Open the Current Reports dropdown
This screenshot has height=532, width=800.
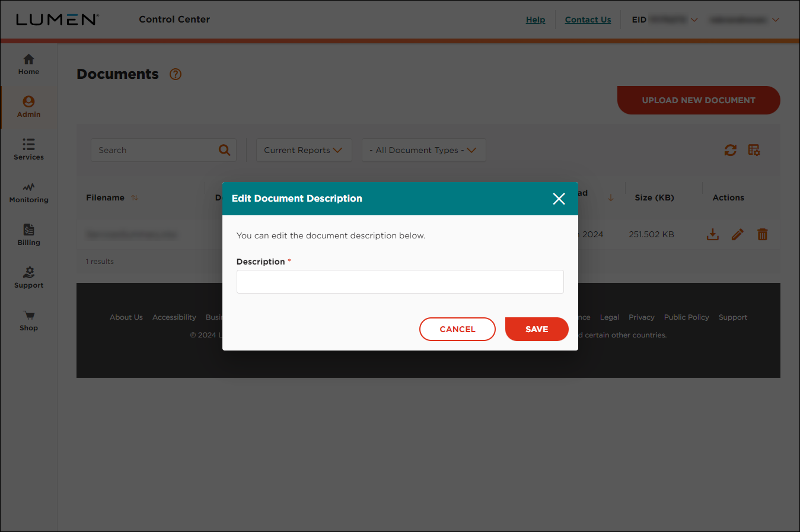point(304,150)
